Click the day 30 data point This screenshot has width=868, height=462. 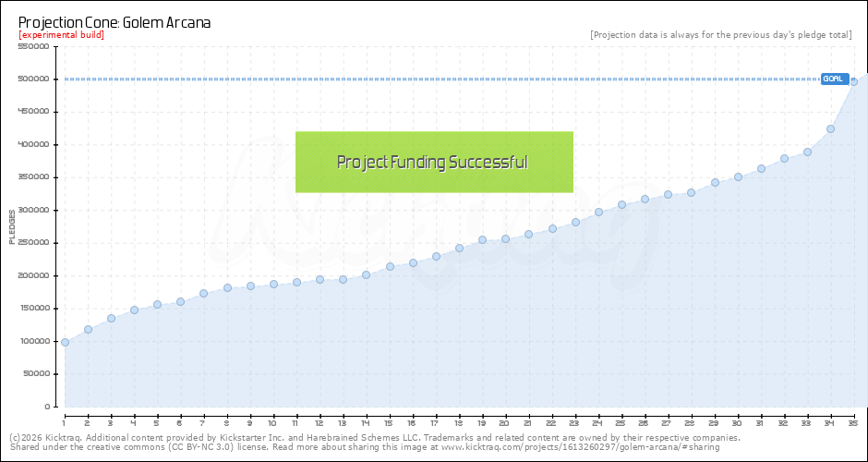(x=738, y=176)
